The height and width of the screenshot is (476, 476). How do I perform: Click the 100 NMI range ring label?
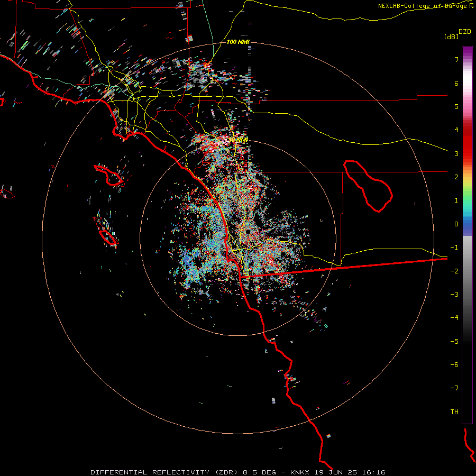[x=238, y=42]
